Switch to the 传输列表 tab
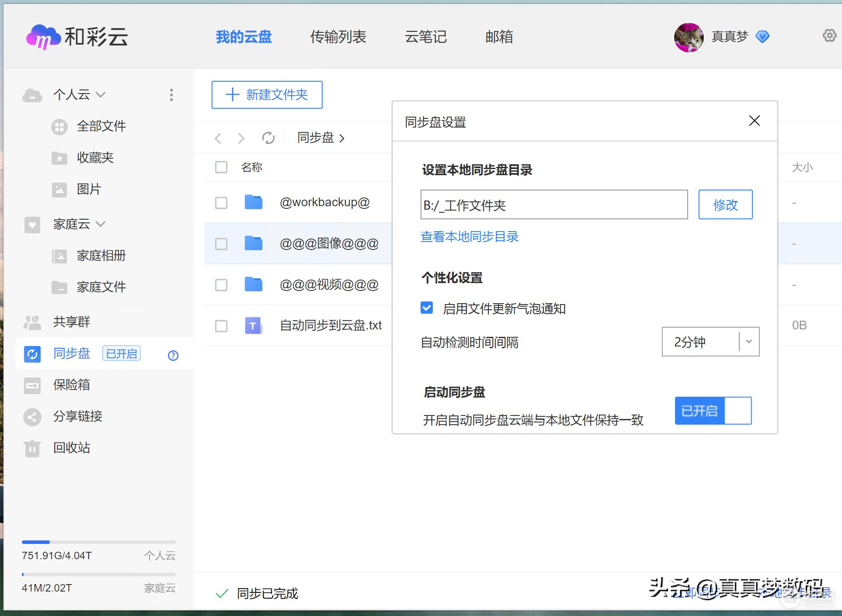842x616 pixels. [338, 37]
